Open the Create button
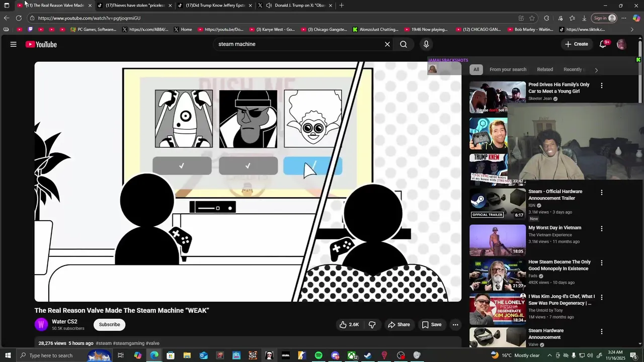 [x=577, y=44]
